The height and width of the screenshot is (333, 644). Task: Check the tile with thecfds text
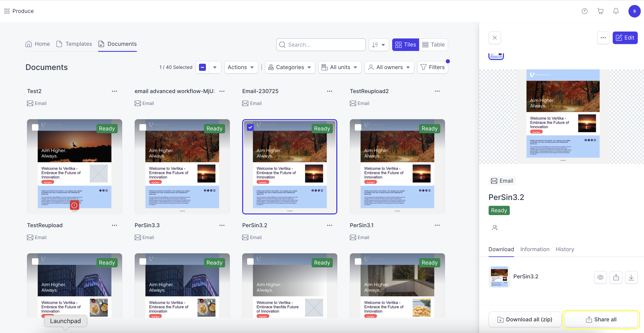click(250, 262)
